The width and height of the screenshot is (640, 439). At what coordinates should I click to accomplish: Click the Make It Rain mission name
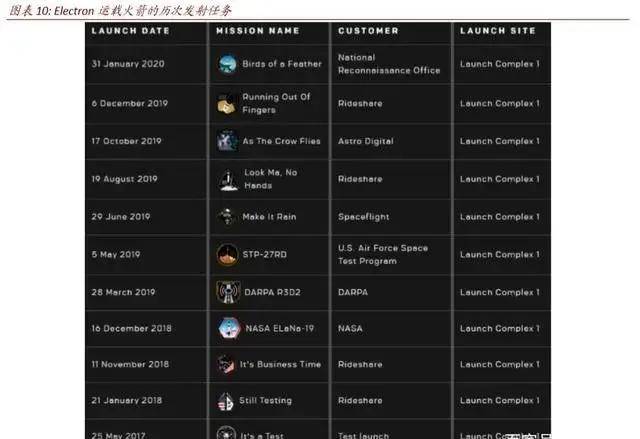[x=269, y=217]
